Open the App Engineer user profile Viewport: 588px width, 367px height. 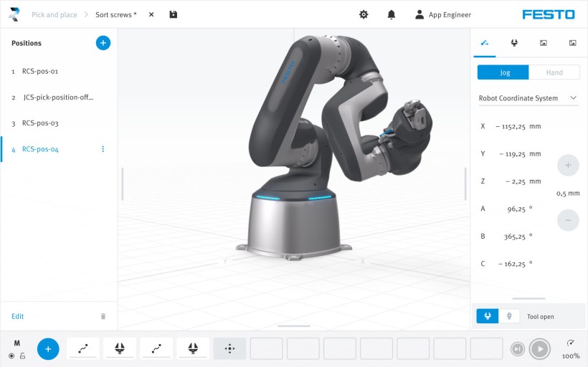coord(443,14)
